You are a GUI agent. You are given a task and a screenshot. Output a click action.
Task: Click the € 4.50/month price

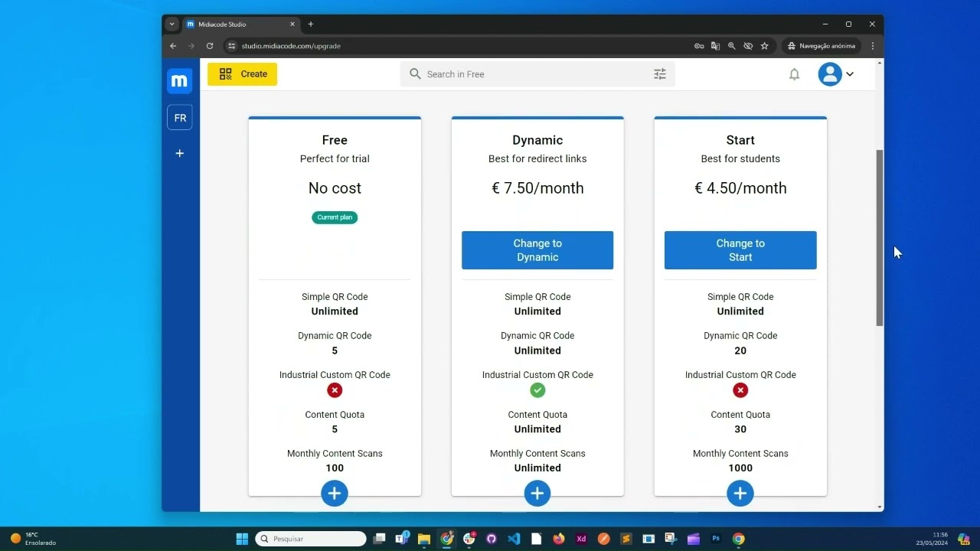click(740, 188)
